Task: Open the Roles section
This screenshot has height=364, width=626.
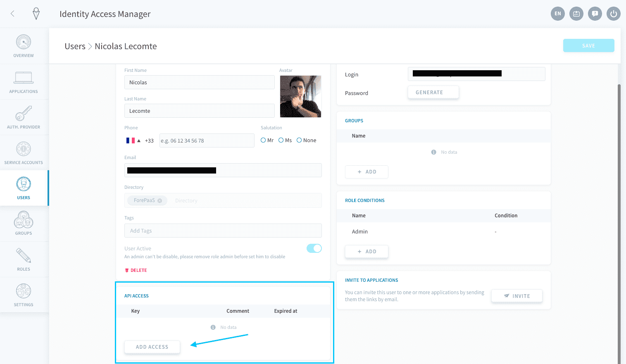Action: [24, 259]
